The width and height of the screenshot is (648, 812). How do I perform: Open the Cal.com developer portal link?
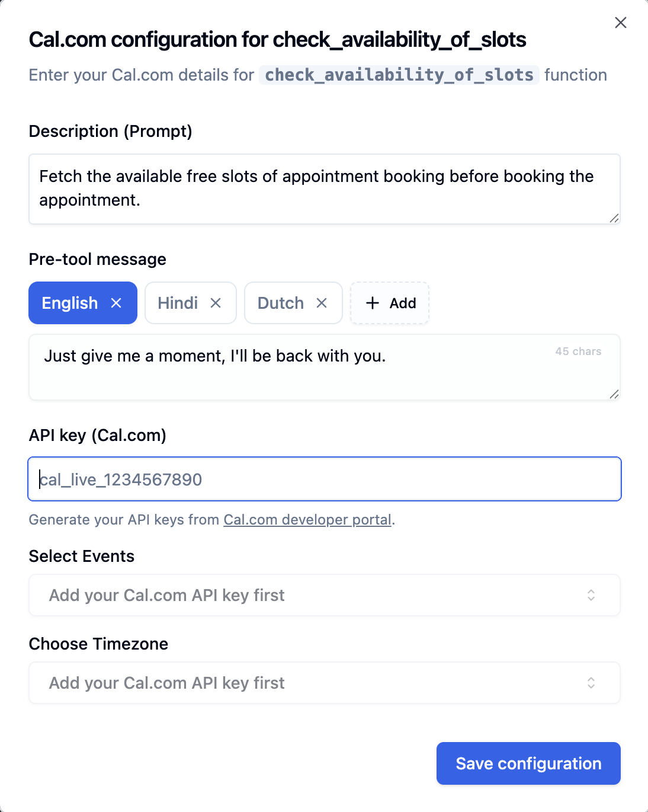[x=307, y=520]
